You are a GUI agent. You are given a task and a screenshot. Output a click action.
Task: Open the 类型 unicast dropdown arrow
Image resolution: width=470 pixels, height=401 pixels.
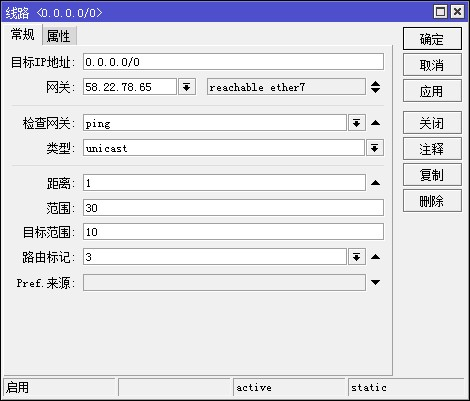(375, 148)
